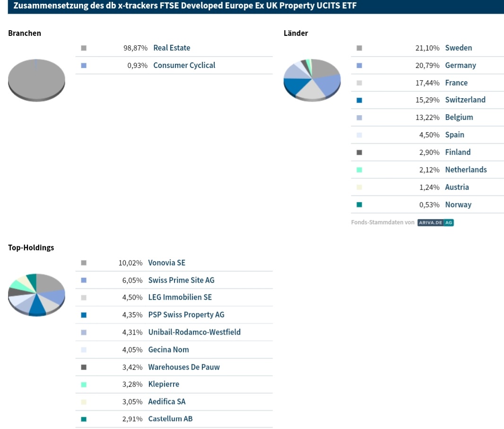Click the gray swatch beside Sweden
The image size is (504, 429).
tap(359, 48)
